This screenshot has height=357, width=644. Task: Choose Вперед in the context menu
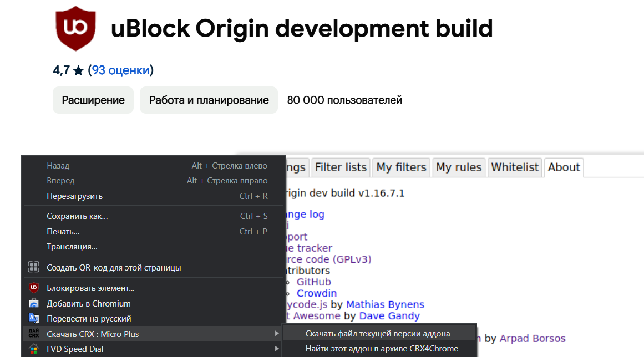tap(154, 181)
